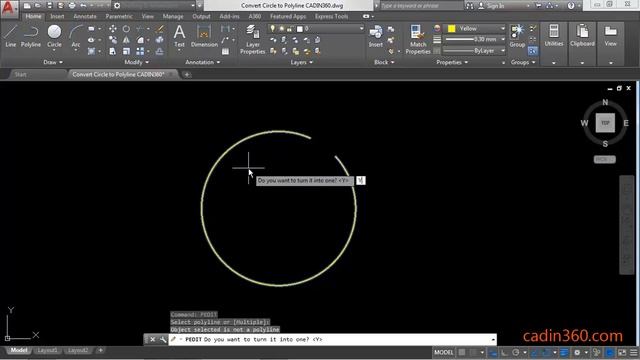
Task: Click the Scale tool in Modify
Action: tap(126, 51)
